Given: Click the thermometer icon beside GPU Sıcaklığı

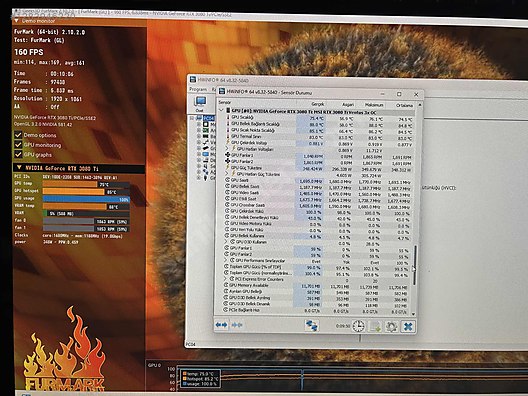Looking at the screenshot, I should (228, 117).
